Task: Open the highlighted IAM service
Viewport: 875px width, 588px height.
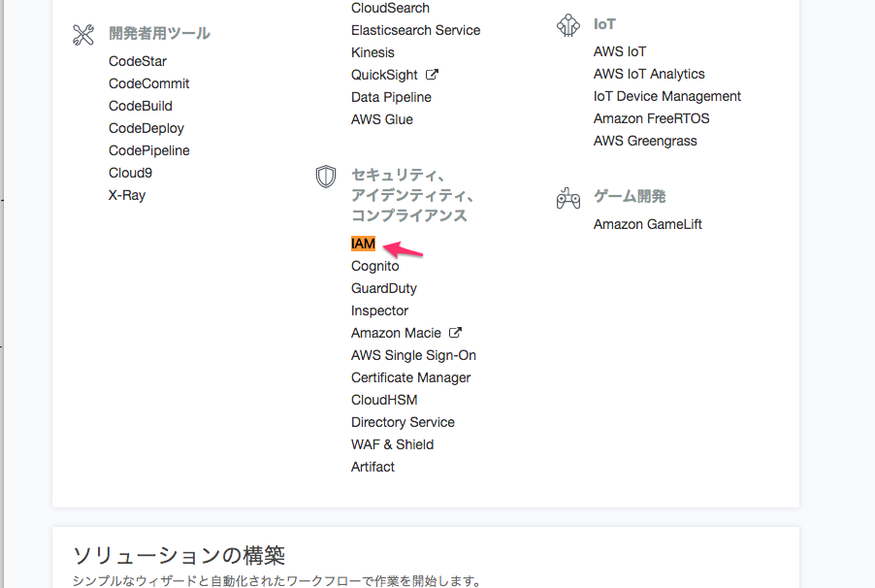Action: coord(363,244)
